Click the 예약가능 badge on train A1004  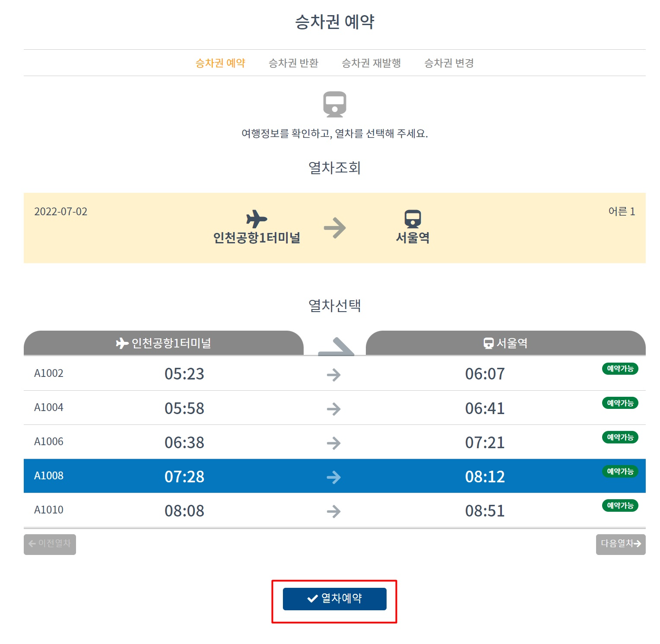620,403
